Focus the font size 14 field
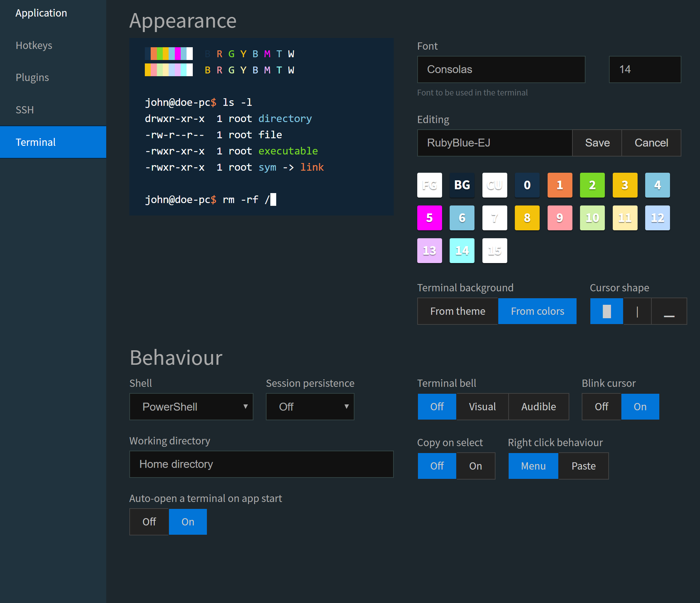 645,69
